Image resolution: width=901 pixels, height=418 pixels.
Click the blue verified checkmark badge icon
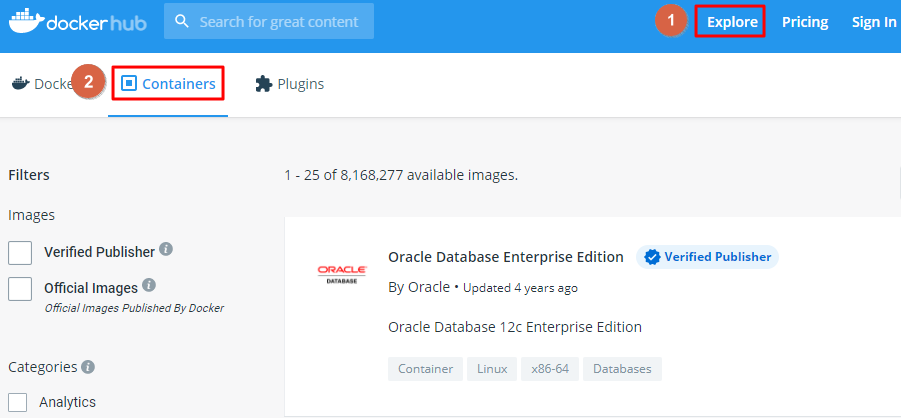click(652, 257)
